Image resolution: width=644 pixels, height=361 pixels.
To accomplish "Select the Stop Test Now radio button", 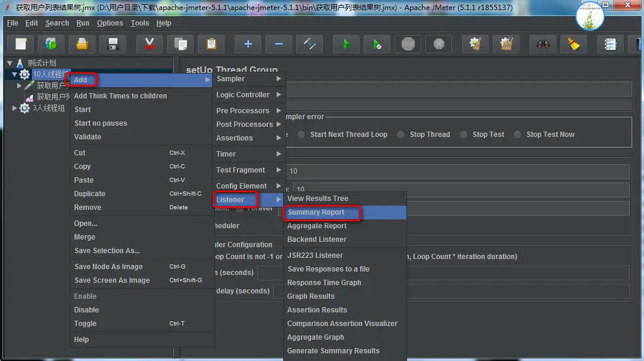I will click(517, 135).
